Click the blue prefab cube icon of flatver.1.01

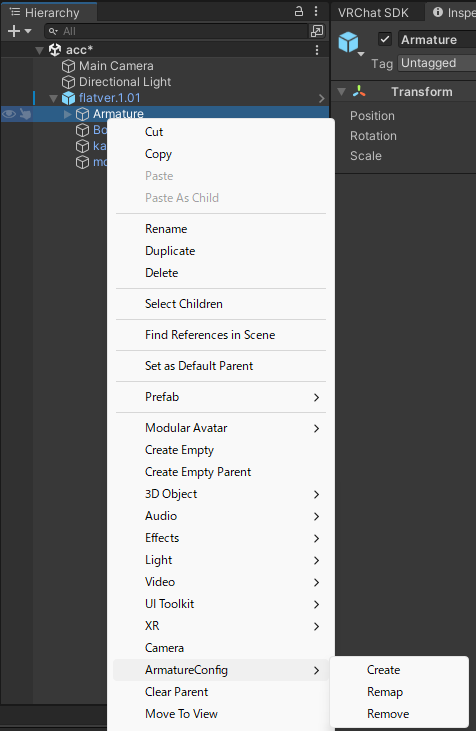pyautogui.click(x=69, y=98)
